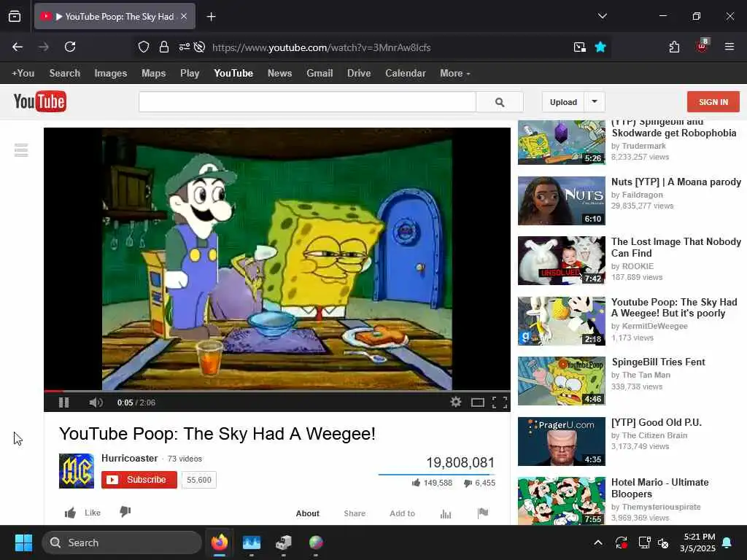The height and width of the screenshot is (560, 747).
Task: Open Firefox View recent browsing icon
Action: tap(15, 17)
